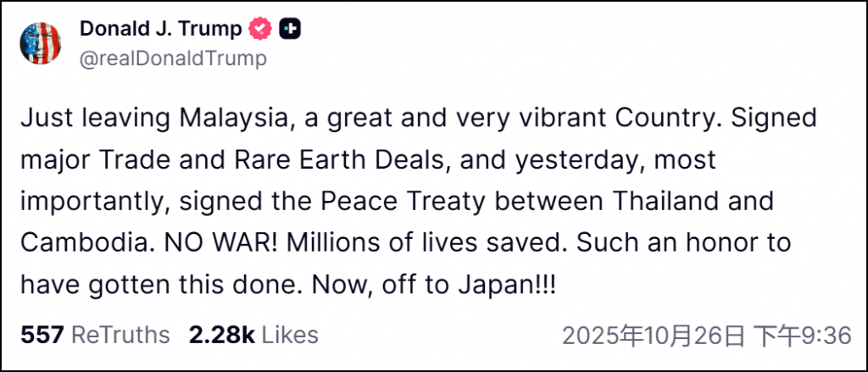Open the Donald J. Trump display name
This screenshot has width=868, height=372.
click(x=161, y=30)
